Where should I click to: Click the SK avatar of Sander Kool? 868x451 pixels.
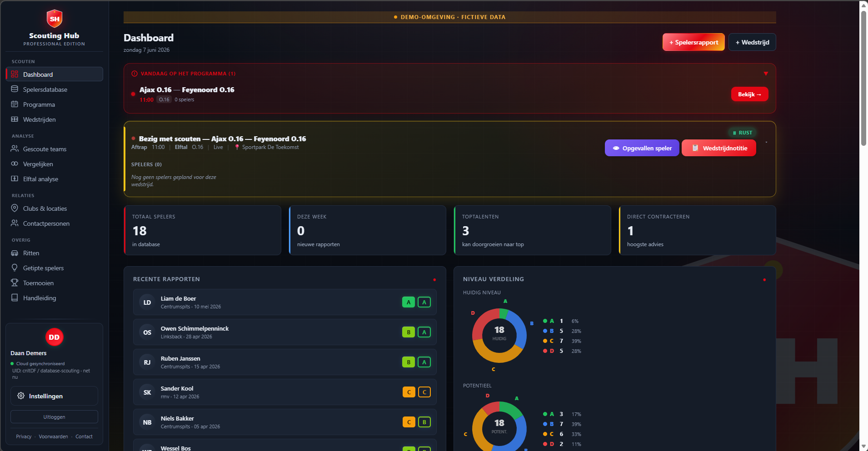click(147, 392)
